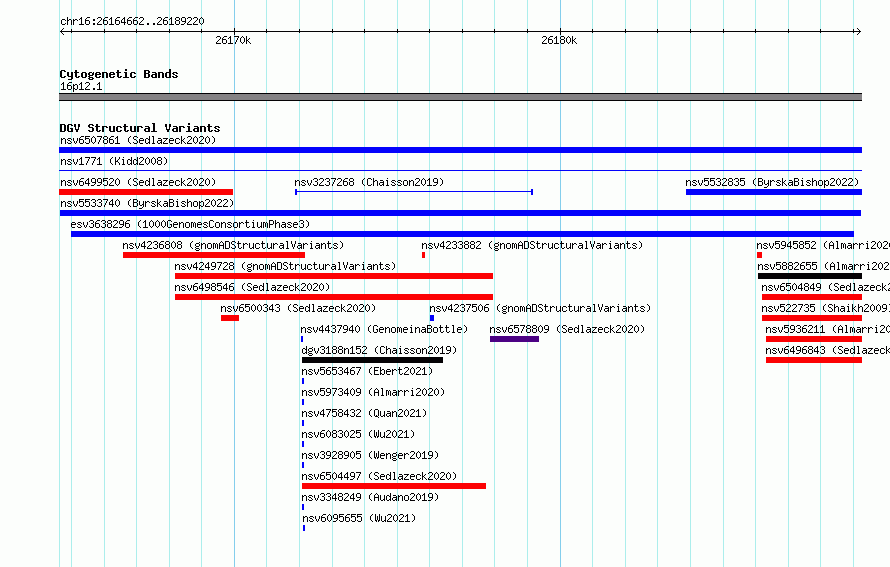Select the red nsv6498546 variant bar
The image size is (890, 567).
coord(334,297)
